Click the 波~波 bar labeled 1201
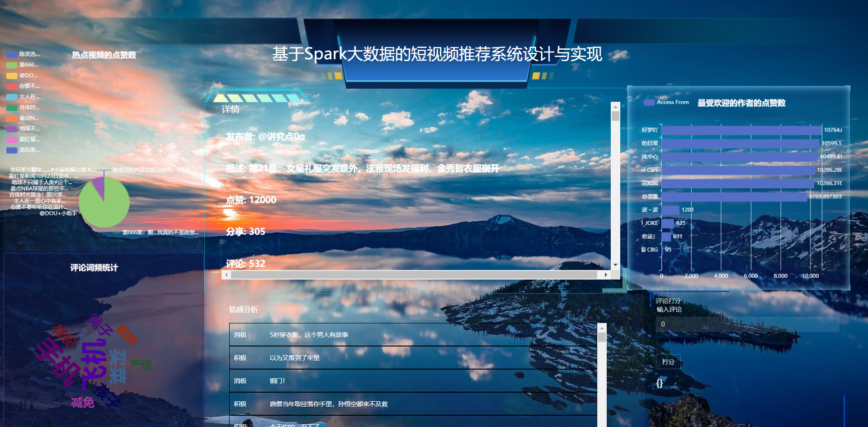The height and width of the screenshot is (427, 868). (x=670, y=210)
